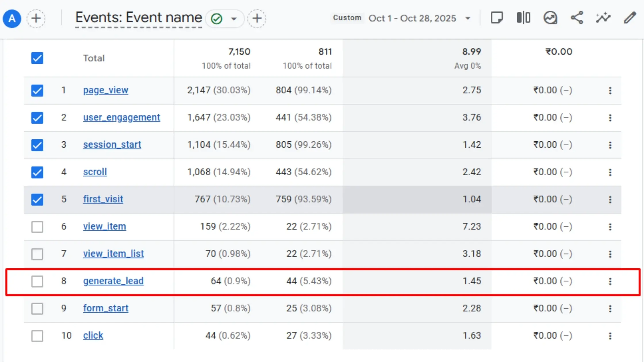
Task: Edit the report using the pencil icon
Action: coord(630,18)
